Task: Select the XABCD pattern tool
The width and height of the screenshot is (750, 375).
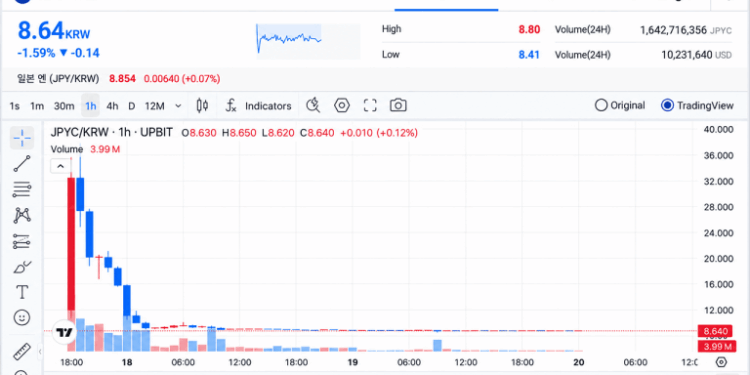Action: coord(22,215)
